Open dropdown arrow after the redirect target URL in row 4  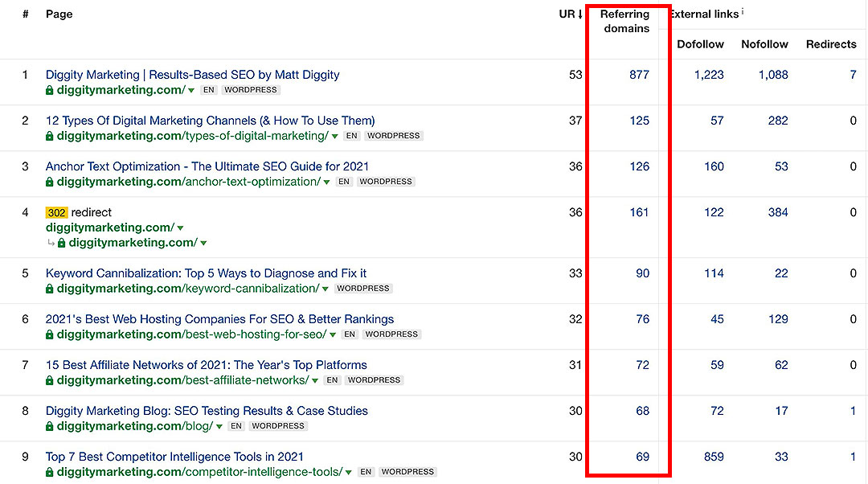coord(203,243)
